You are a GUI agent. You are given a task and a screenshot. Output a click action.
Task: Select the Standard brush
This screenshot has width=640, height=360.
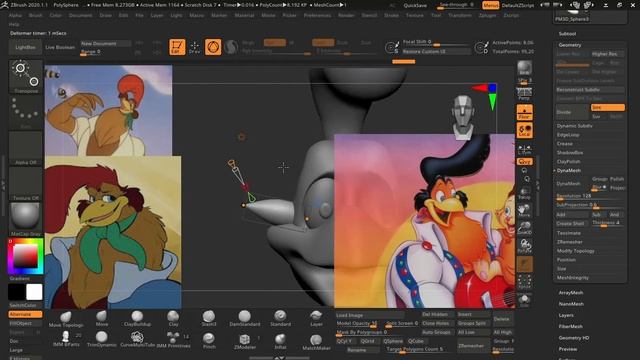280,319
